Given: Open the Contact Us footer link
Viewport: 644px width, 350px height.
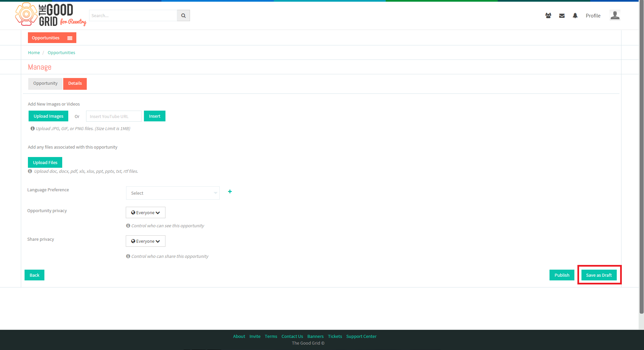Looking at the screenshot, I should (292, 337).
